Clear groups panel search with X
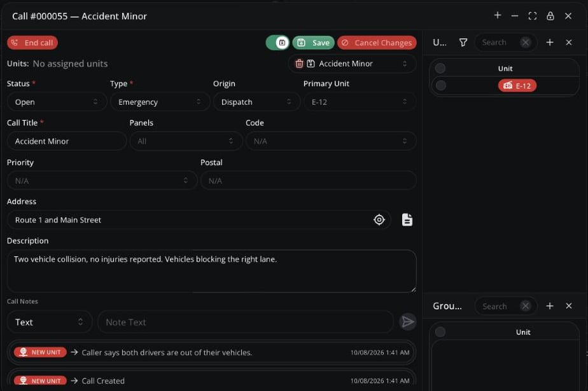This screenshot has width=588, height=391. click(526, 306)
